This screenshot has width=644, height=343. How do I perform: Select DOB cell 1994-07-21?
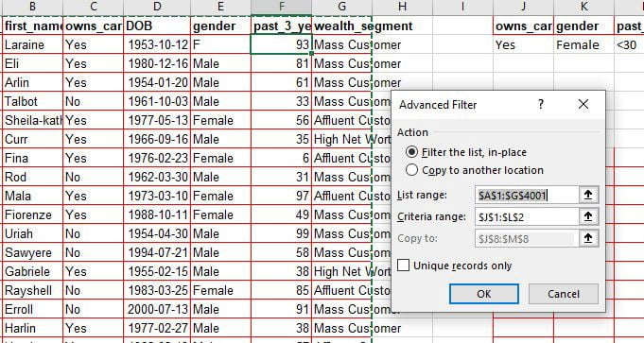point(157,252)
